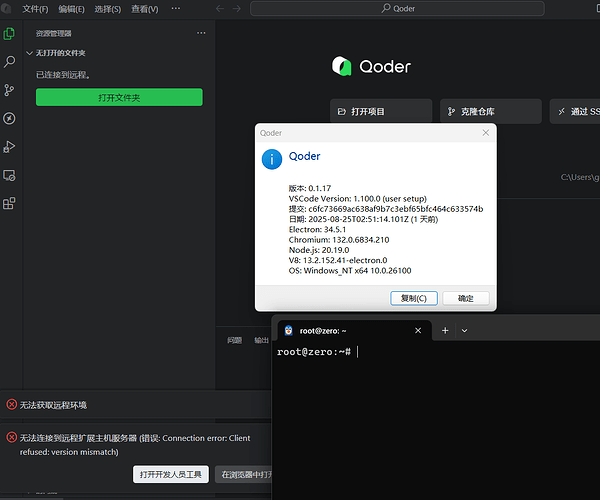Image resolution: width=600 pixels, height=500 pixels.
Task: Open Run and Debug view
Action: (9, 147)
